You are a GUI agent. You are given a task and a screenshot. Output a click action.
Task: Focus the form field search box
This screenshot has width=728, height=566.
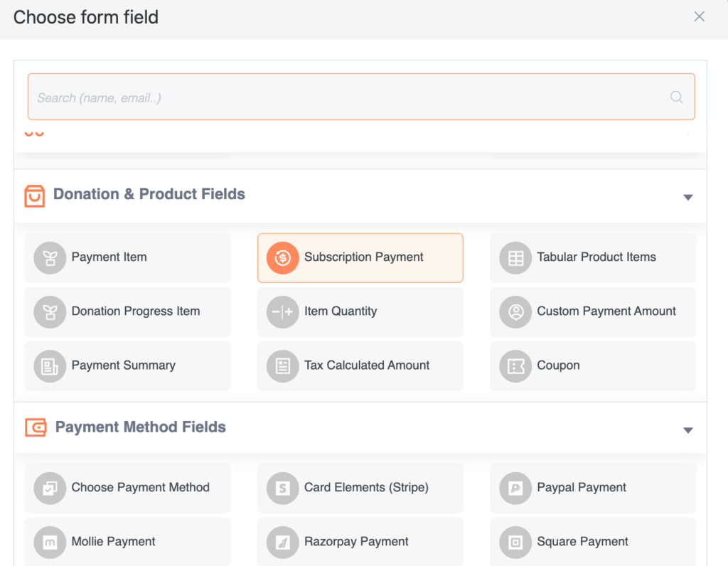[361, 97]
